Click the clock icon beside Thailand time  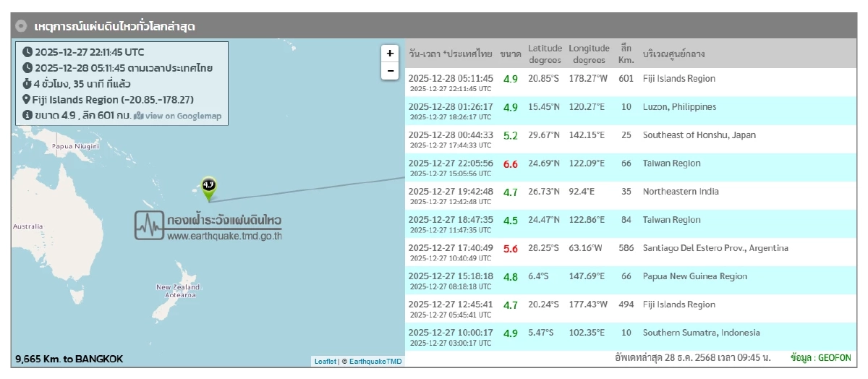coord(27,68)
